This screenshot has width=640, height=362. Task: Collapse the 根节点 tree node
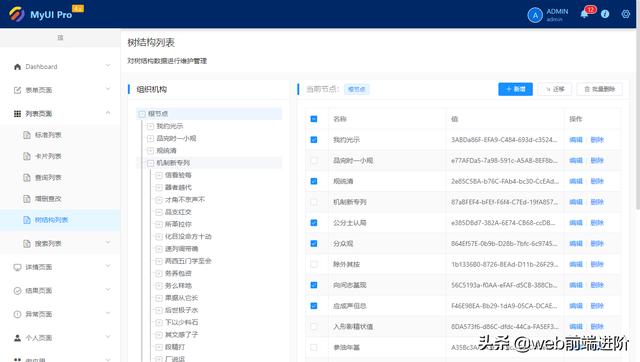tap(142, 114)
